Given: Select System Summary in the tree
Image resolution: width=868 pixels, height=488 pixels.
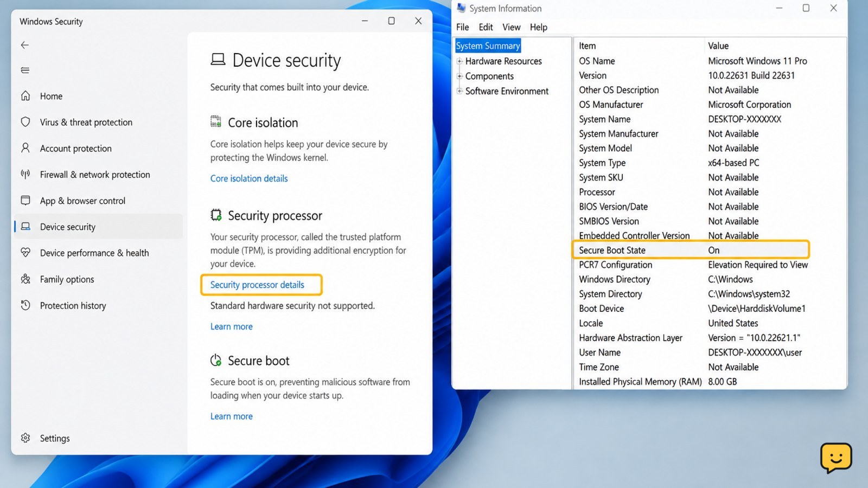Looking at the screenshot, I should [x=488, y=46].
